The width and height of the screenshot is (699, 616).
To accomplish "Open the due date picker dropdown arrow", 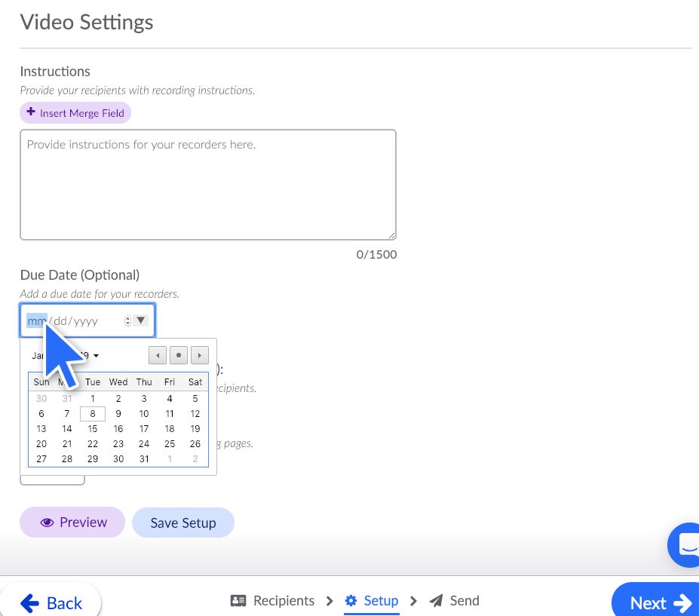I will [x=140, y=320].
